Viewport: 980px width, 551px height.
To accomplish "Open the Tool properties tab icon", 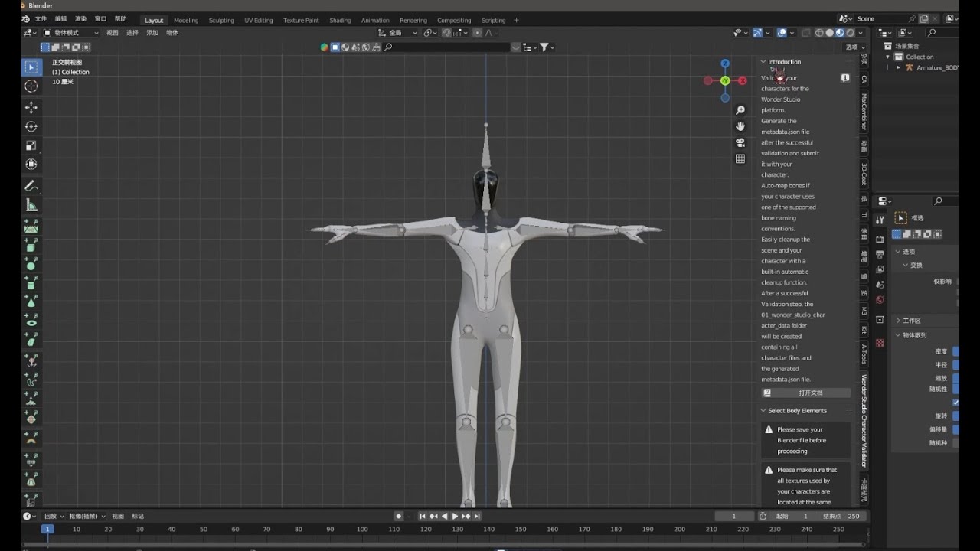I will [880, 220].
